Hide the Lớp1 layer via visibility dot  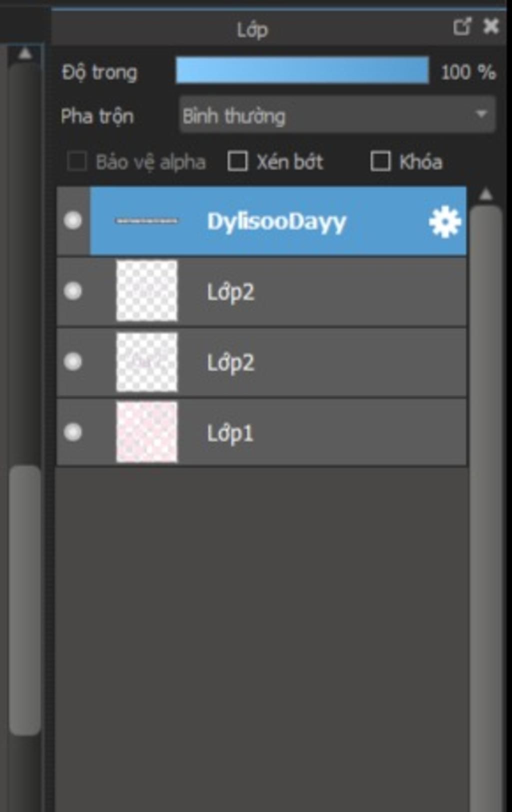pyautogui.click(x=73, y=432)
